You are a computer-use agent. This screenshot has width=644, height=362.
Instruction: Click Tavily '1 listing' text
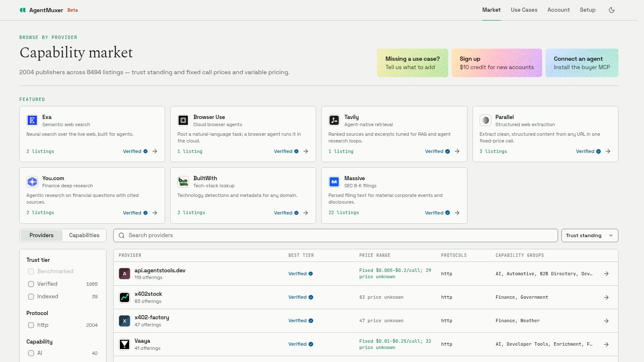pos(341,151)
